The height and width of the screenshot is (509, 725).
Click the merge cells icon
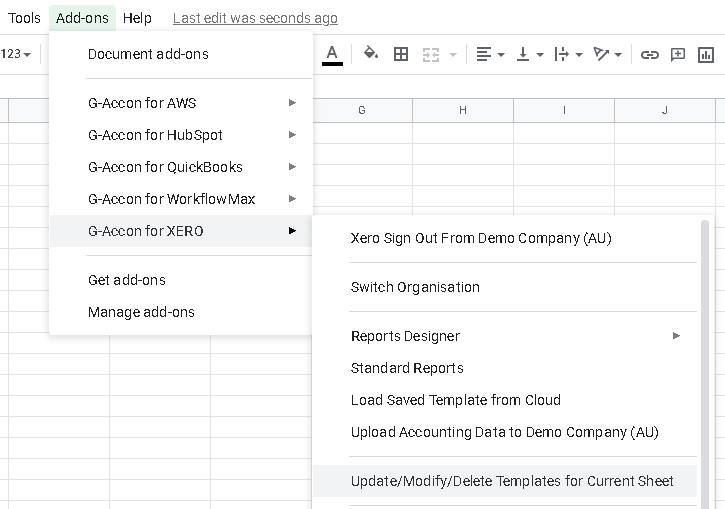(x=430, y=55)
